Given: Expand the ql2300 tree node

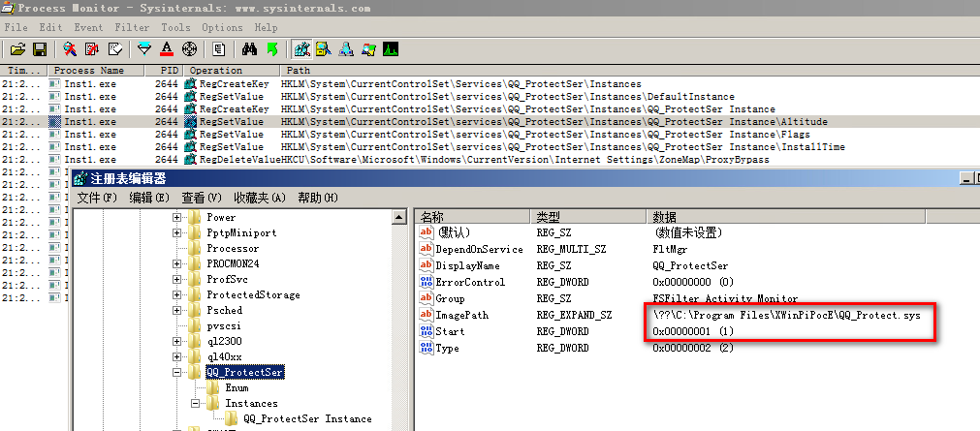Looking at the screenshot, I should (x=176, y=341).
